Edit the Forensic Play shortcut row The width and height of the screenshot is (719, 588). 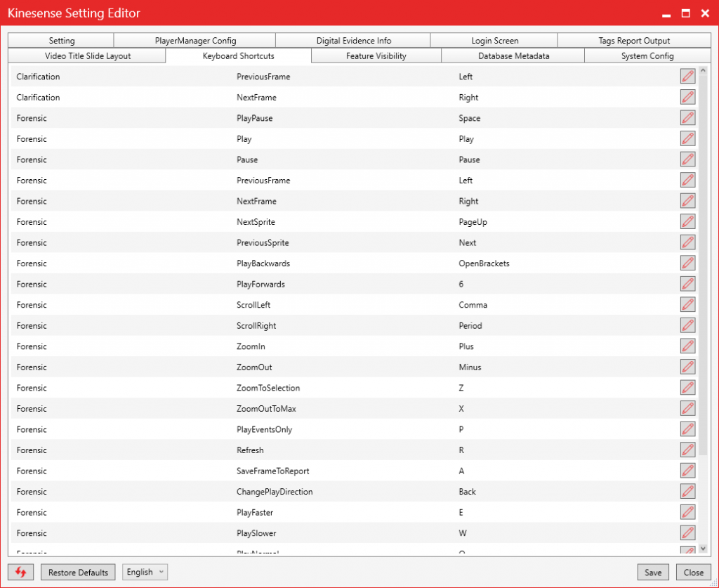click(687, 138)
